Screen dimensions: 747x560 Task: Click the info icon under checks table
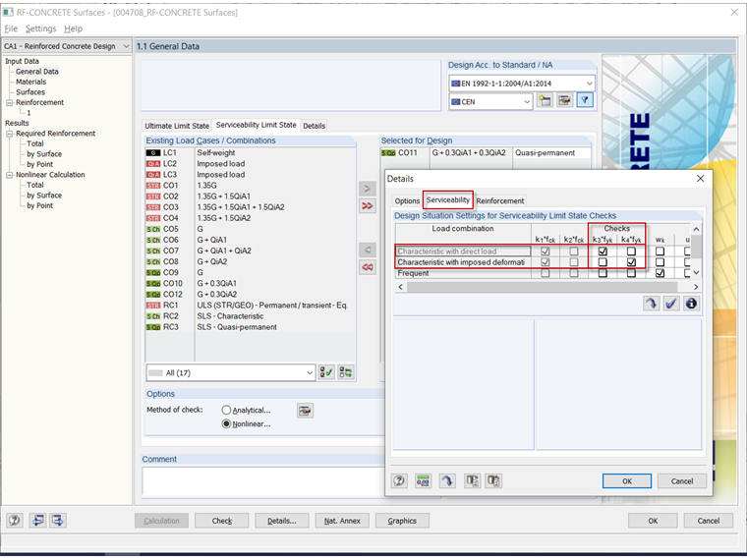click(691, 304)
